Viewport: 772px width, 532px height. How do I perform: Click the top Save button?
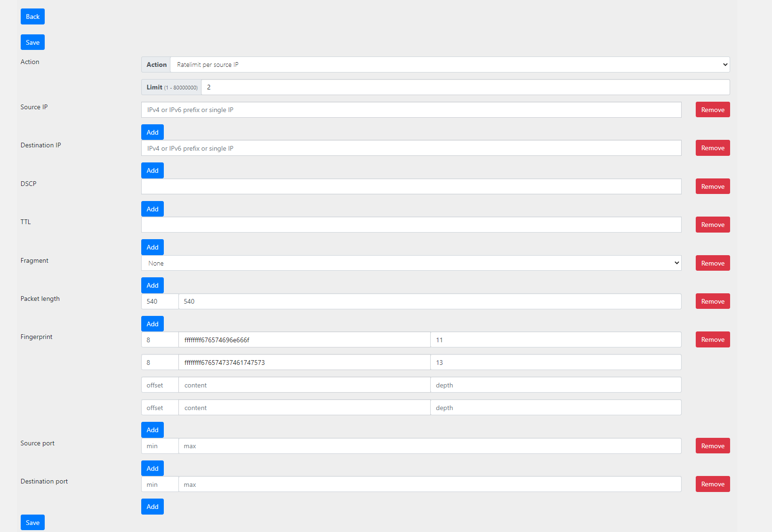pyautogui.click(x=32, y=42)
